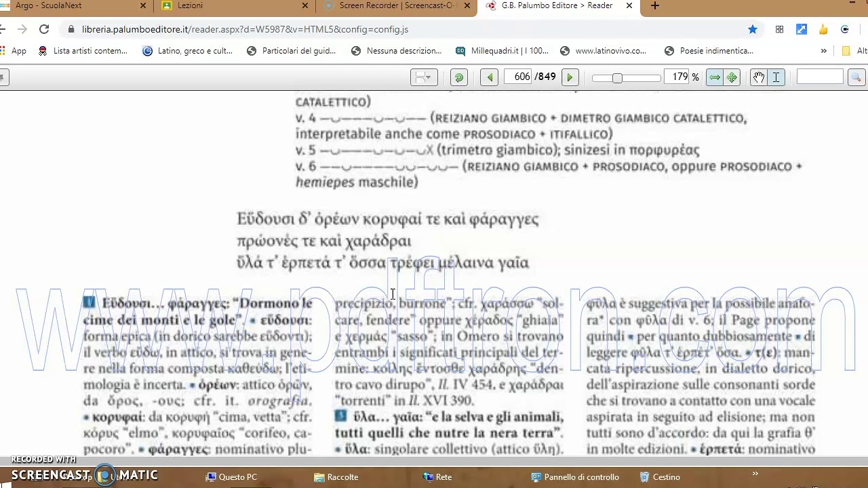Open a new browser tab with plus button
This screenshot has height=488, width=868.
pyautogui.click(x=654, y=5)
